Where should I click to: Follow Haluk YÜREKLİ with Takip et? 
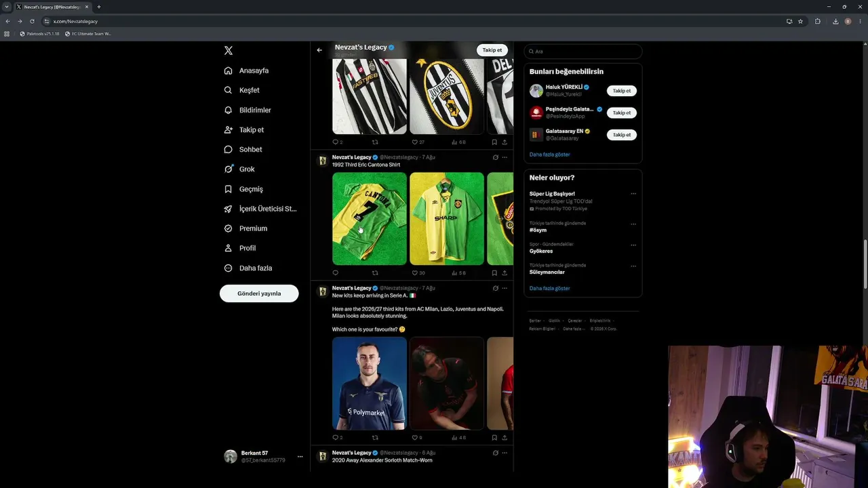pos(621,91)
